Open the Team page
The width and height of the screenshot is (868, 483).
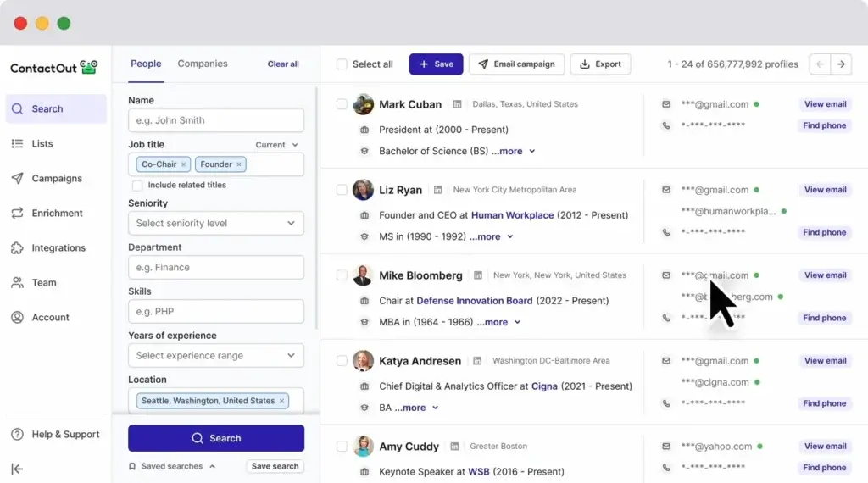(x=44, y=283)
